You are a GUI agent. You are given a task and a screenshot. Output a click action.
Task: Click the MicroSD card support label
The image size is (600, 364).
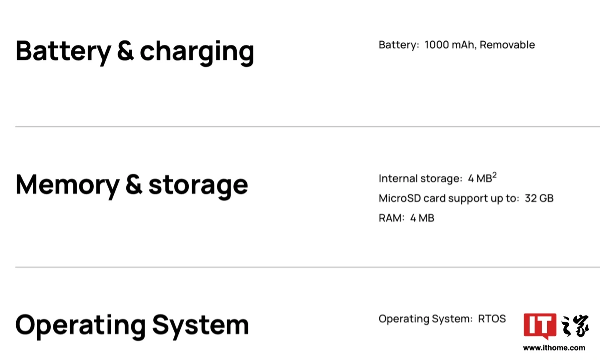pyautogui.click(x=449, y=198)
